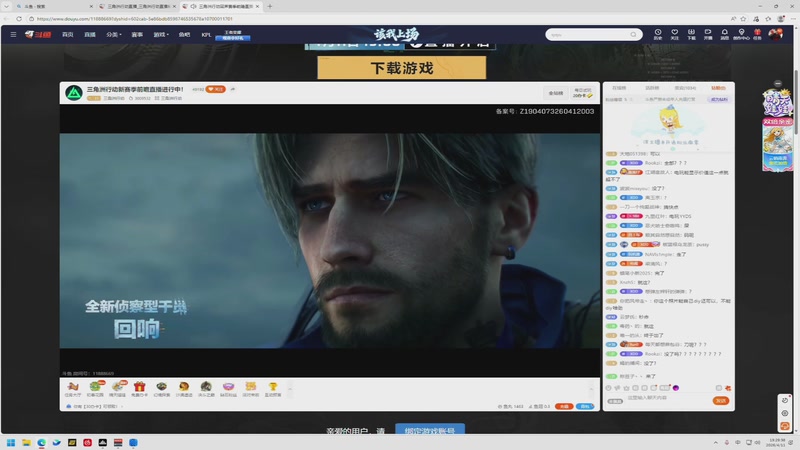
Task: Open the creator center icon in header
Action: coord(741,34)
